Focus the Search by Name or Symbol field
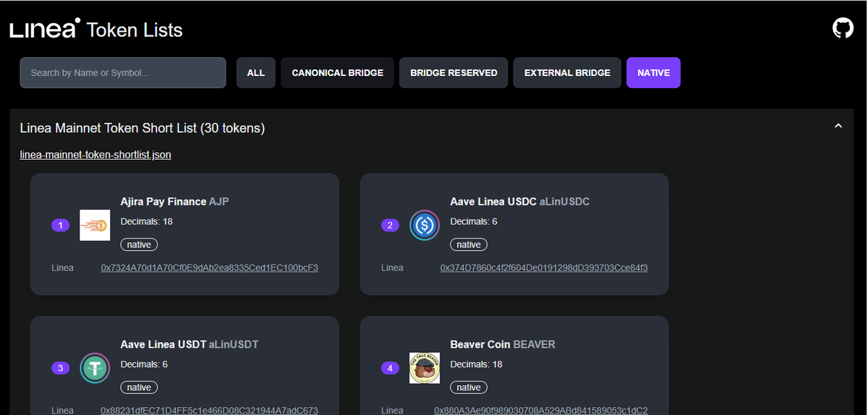The height and width of the screenshot is (415, 868). click(123, 73)
